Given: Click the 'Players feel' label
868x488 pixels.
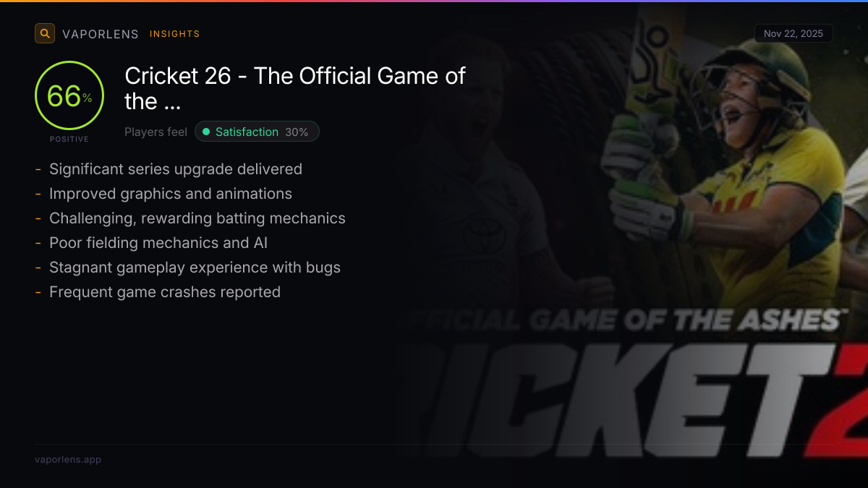Looking at the screenshot, I should tap(156, 132).
